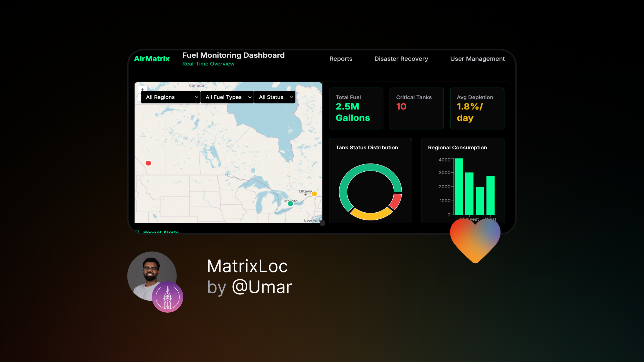Expand the All Fuel Types dropdown filter
Viewport: 644px width, 362px height.
point(226,97)
